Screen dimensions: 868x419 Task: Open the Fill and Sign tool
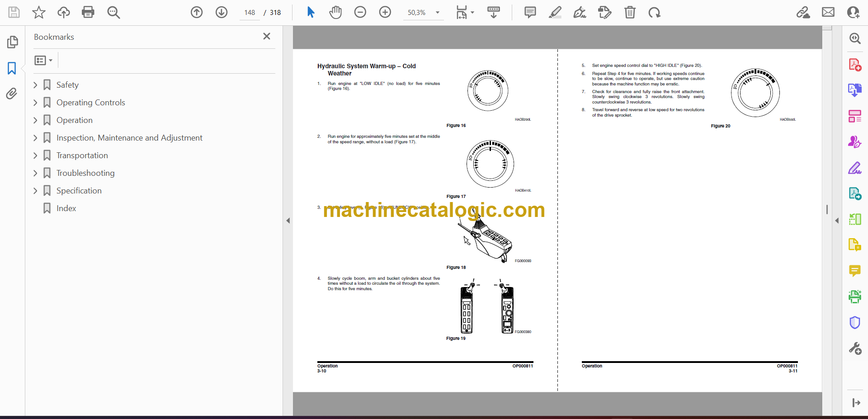click(x=855, y=168)
